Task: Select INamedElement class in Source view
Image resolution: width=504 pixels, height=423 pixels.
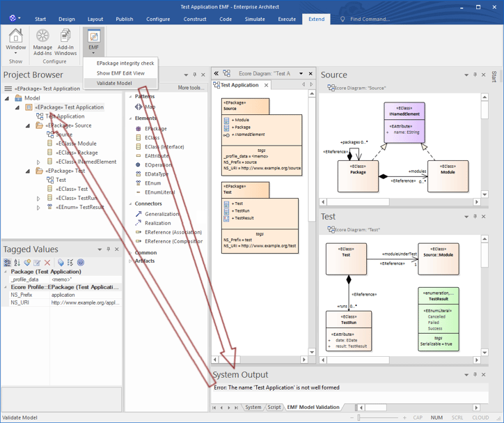Action: [x=404, y=123]
